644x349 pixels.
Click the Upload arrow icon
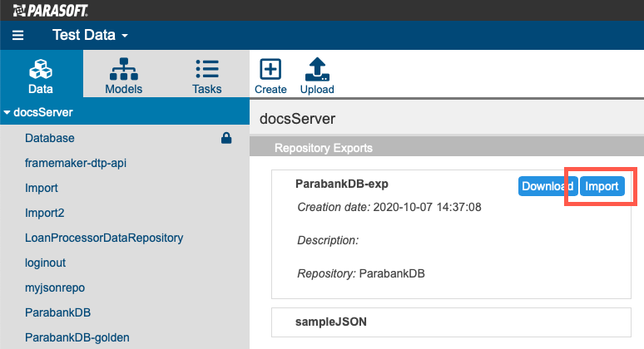coord(317,69)
